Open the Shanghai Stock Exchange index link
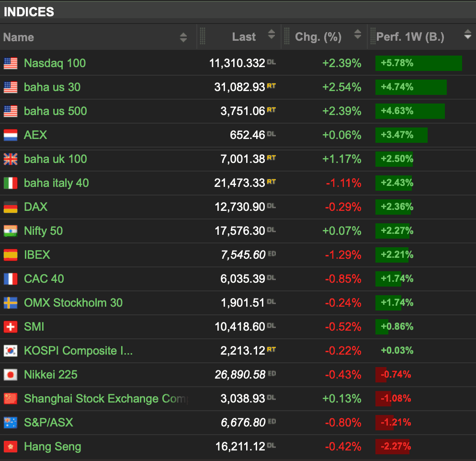This screenshot has height=461, width=476. tap(106, 399)
